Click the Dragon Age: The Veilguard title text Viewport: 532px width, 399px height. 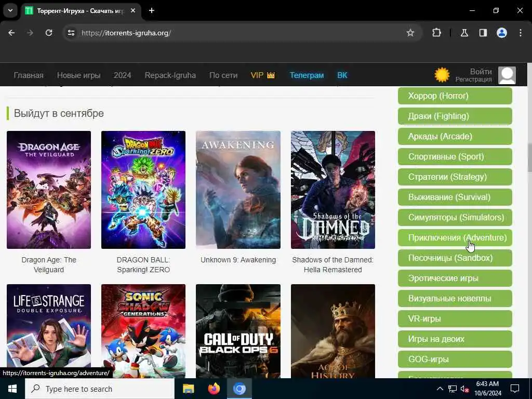pyautogui.click(x=49, y=264)
